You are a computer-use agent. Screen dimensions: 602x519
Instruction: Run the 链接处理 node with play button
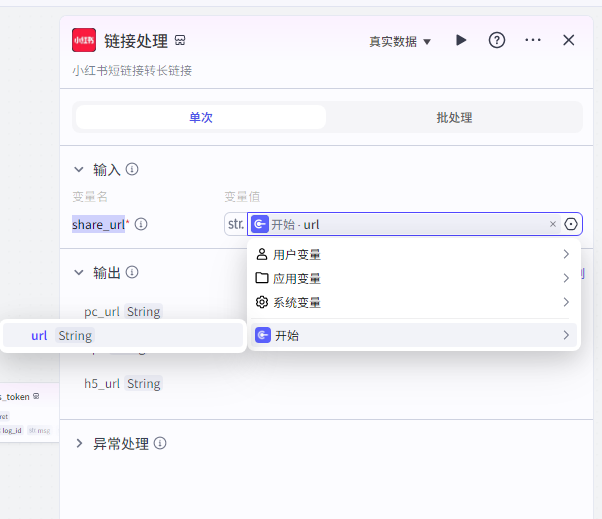461,40
